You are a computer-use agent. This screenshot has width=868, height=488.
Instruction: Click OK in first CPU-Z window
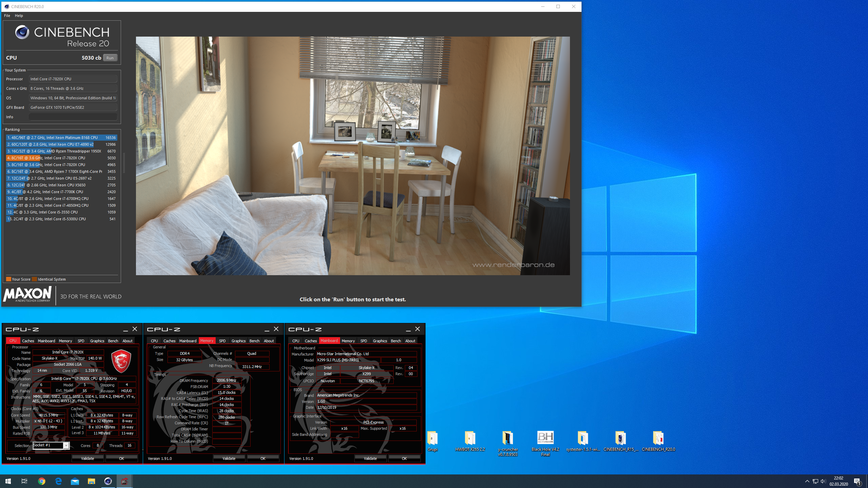(x=121, y=458)
